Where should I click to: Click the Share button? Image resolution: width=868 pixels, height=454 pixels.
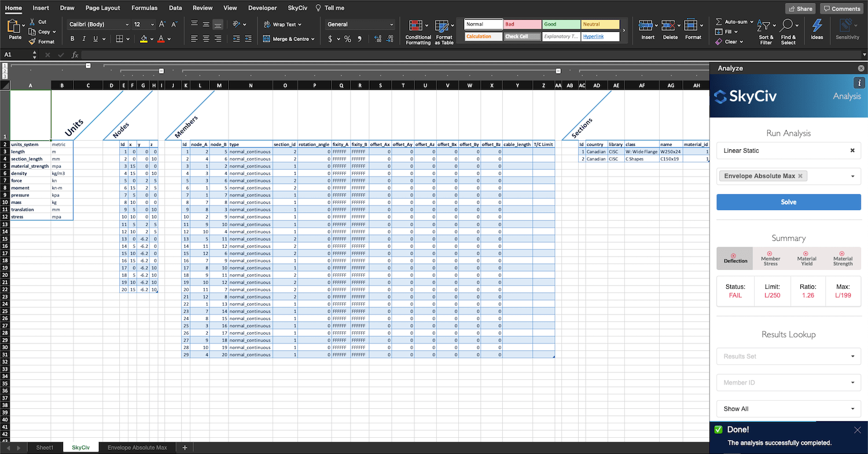800,8
